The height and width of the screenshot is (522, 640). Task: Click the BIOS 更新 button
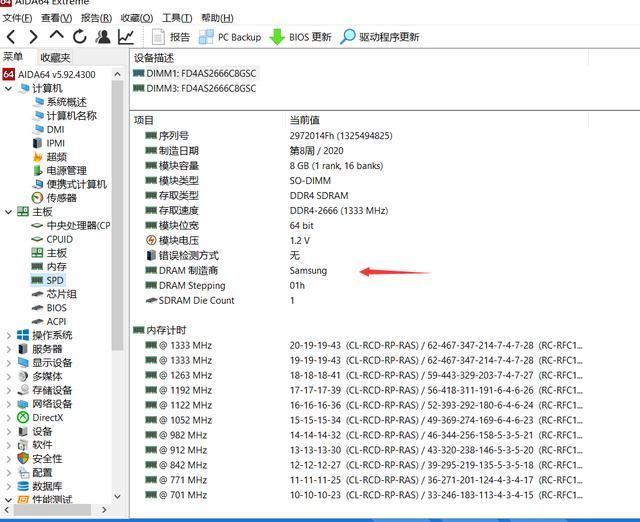[300, 37]
